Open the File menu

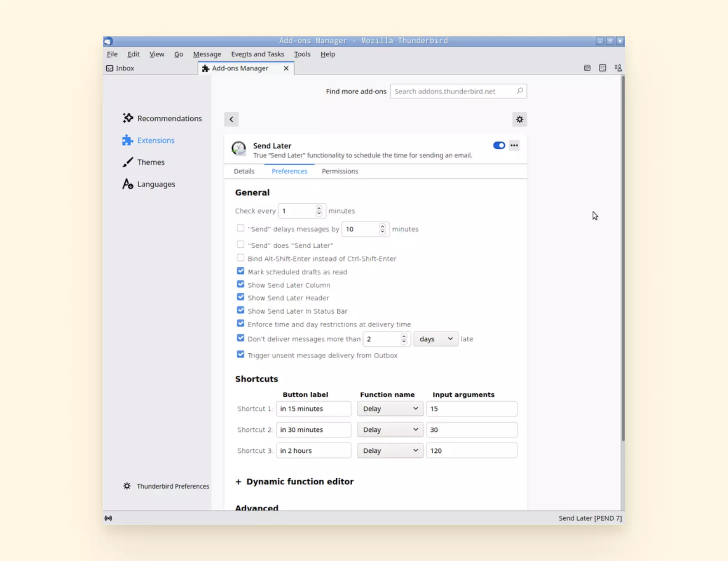(x=112, y=54)
